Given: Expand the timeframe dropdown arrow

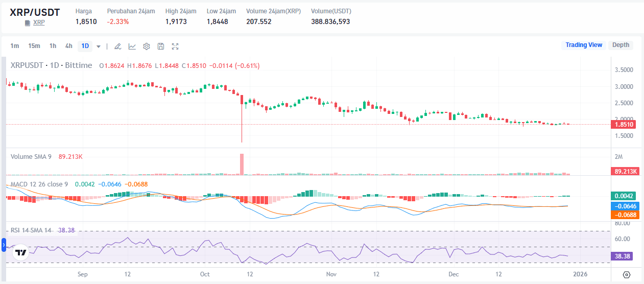Looking at the screenshot, I should (99, 46).
